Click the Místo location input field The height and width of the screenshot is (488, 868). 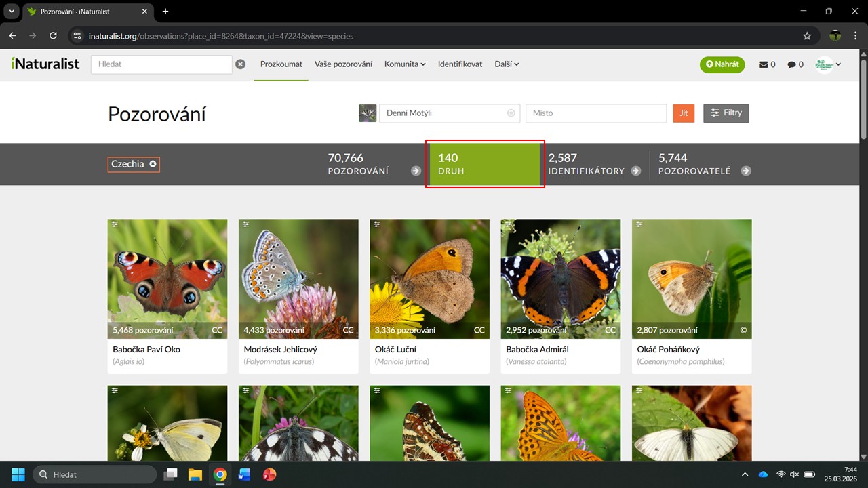point(595,113)
